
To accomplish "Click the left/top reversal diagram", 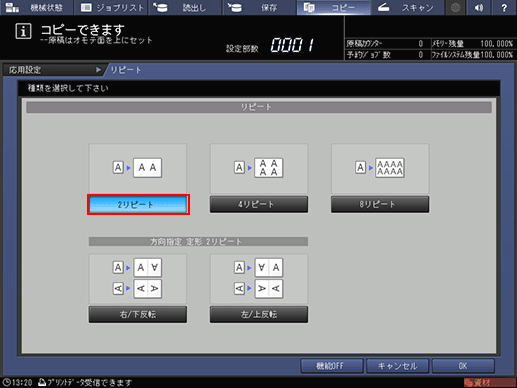I will pyautogui.click(x=259, y=278).
